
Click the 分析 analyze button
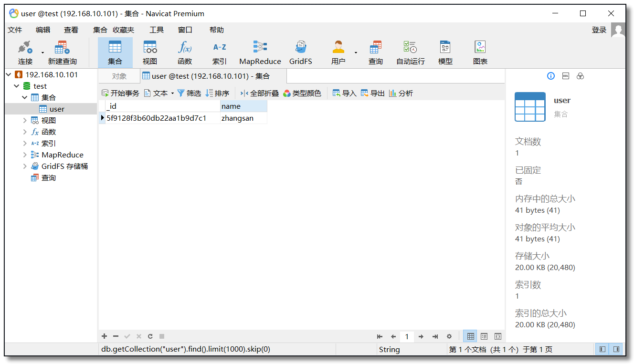click(x=401, y=94)
